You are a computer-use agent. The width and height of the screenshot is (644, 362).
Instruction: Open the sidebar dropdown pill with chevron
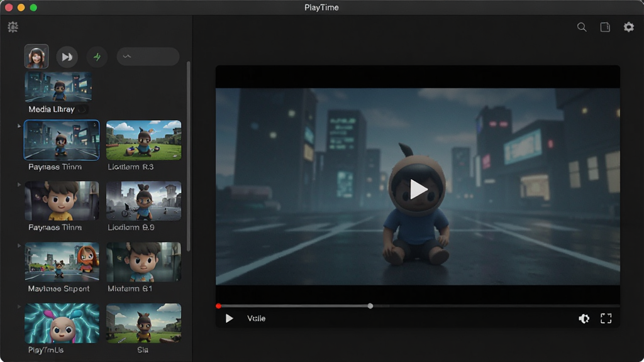coord(148,57)
